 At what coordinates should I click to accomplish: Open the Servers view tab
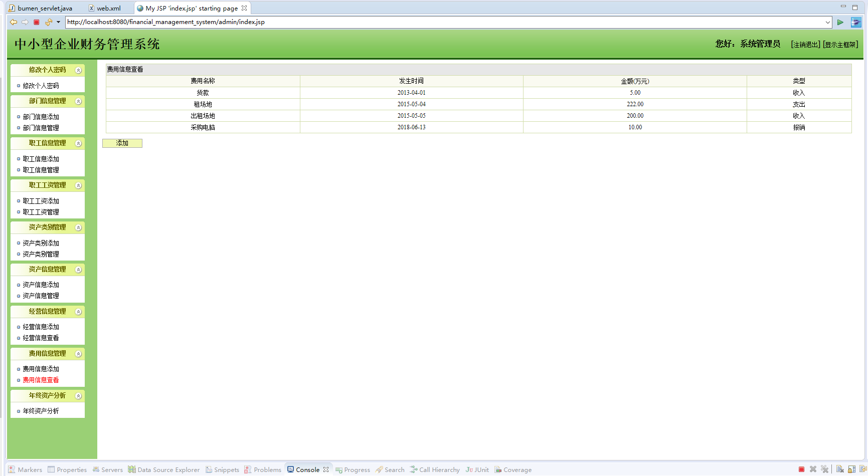coord(107,469)
